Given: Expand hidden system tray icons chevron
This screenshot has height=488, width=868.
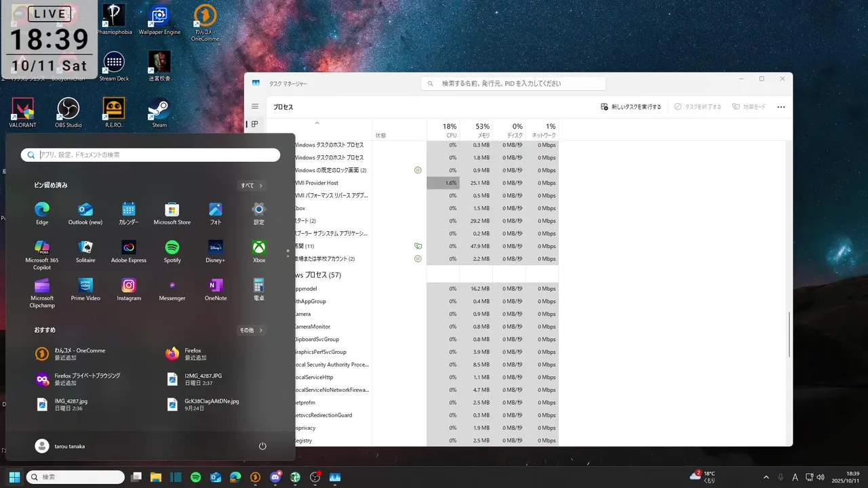Looking at the screenshot, I should click(x=766, y=477).
